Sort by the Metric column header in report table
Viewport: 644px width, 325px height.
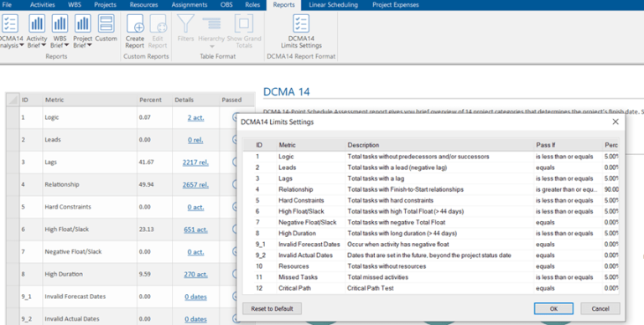tap(89, 100)
